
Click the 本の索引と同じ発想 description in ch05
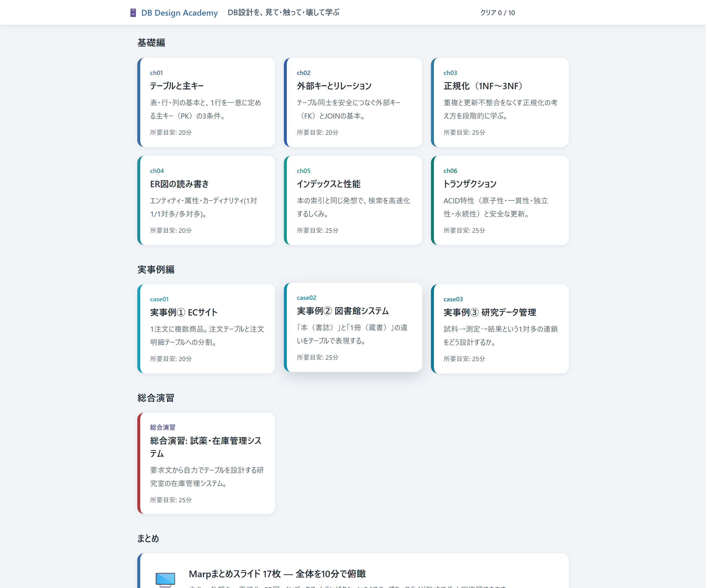click(354, 207)
